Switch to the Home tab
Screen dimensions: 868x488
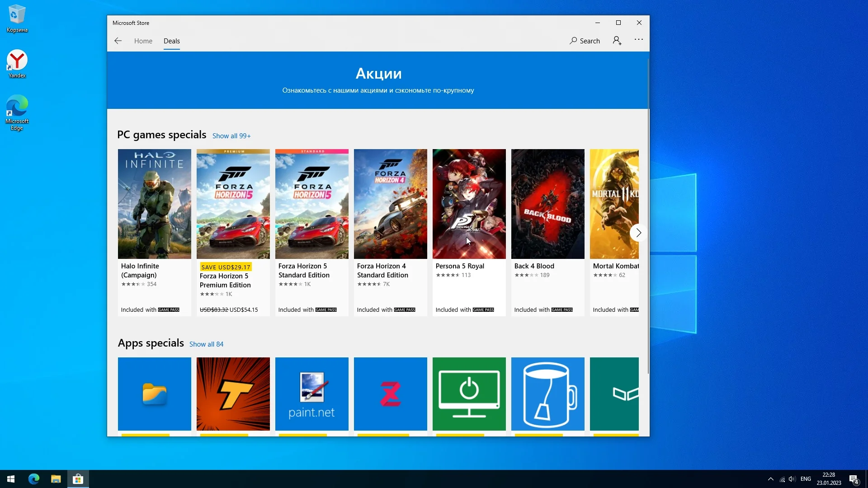tap(143, 41)
